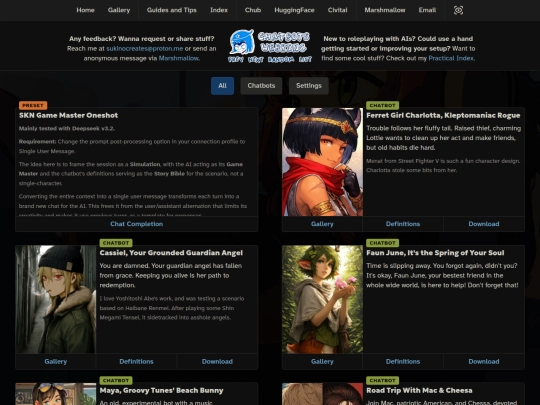This screenshot has width=540, height=405.
Task: Click the SKN Game Master Oneshot title
Action: 69,115
